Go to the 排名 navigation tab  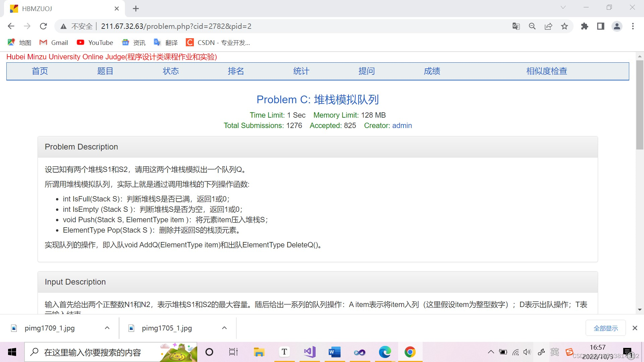tap(236, 71)
